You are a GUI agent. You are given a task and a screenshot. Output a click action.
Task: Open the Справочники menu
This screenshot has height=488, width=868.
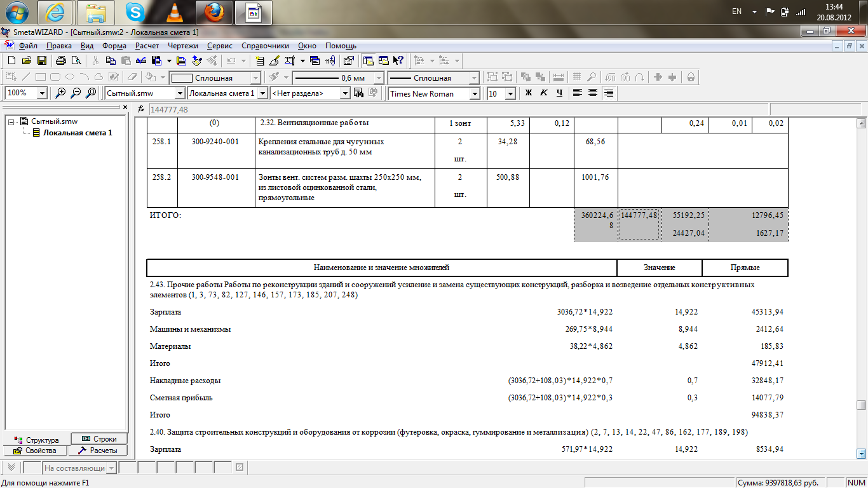coord(266,46)
